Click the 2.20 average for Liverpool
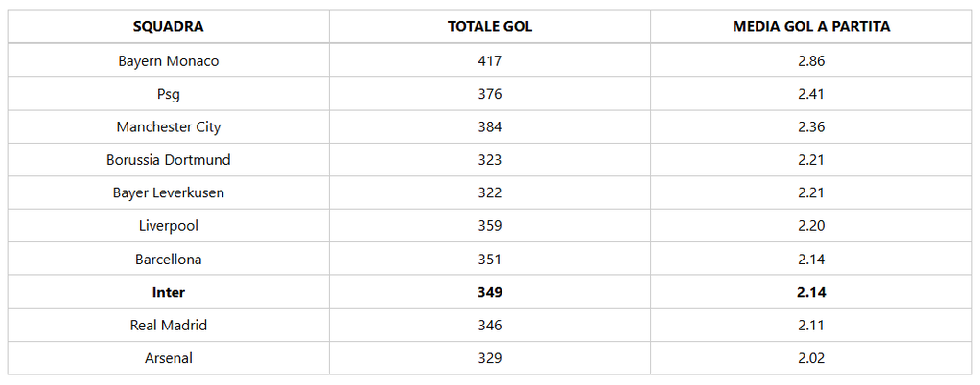The height and width of the screenshot is (385, 980). pos(810,226)
